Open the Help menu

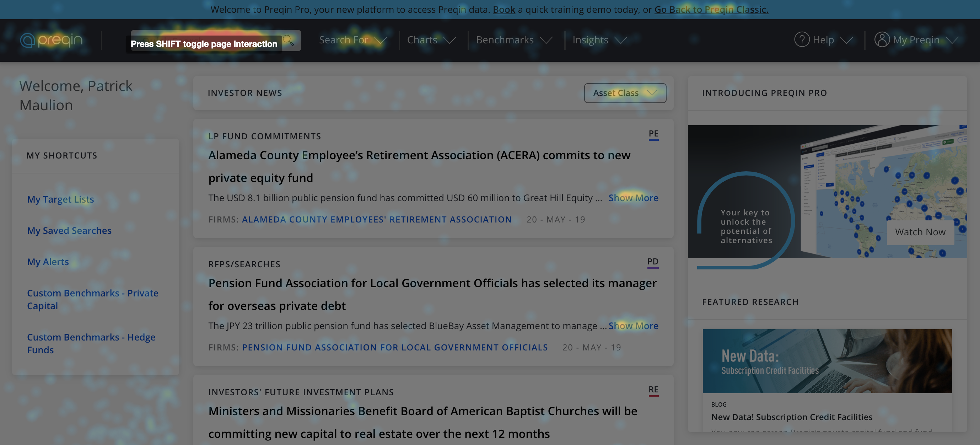(824, 40)
